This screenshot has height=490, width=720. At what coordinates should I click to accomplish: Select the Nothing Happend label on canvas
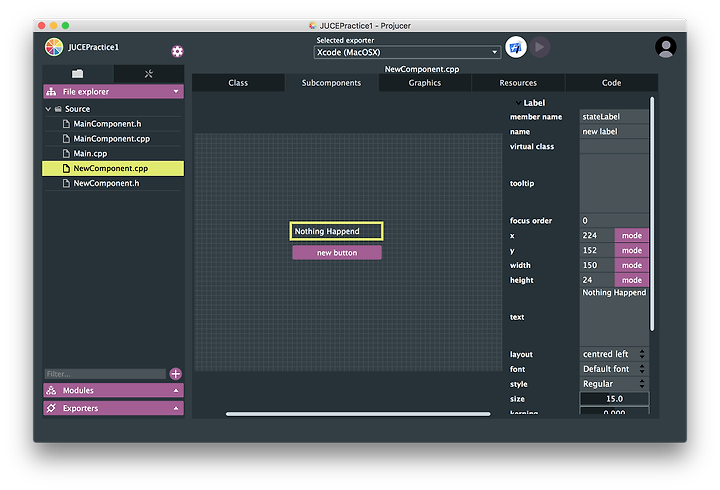point(337,231)
